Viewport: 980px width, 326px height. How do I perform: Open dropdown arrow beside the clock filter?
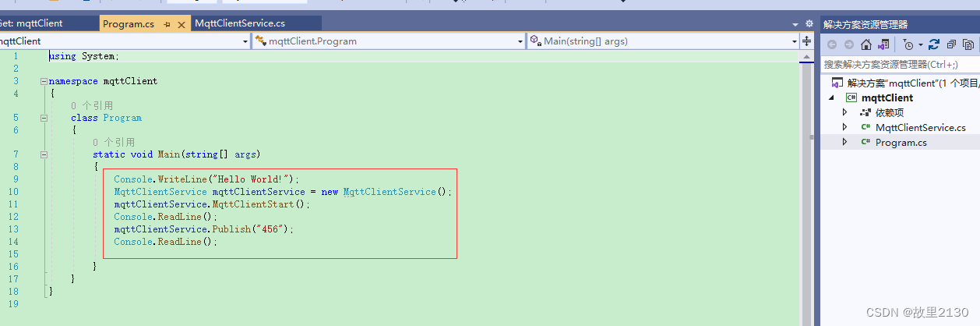pyautogui.click(x=920, y=44)
